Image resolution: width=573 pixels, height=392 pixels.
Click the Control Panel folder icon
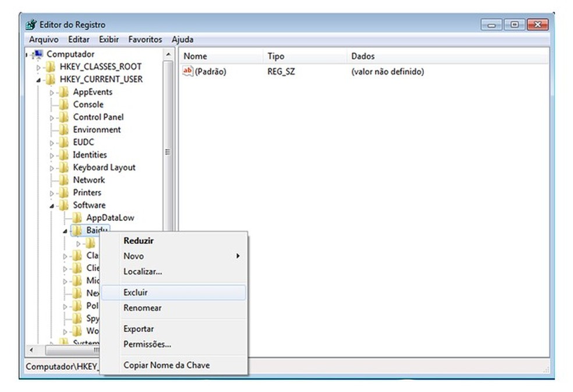[x=63, y=117]
